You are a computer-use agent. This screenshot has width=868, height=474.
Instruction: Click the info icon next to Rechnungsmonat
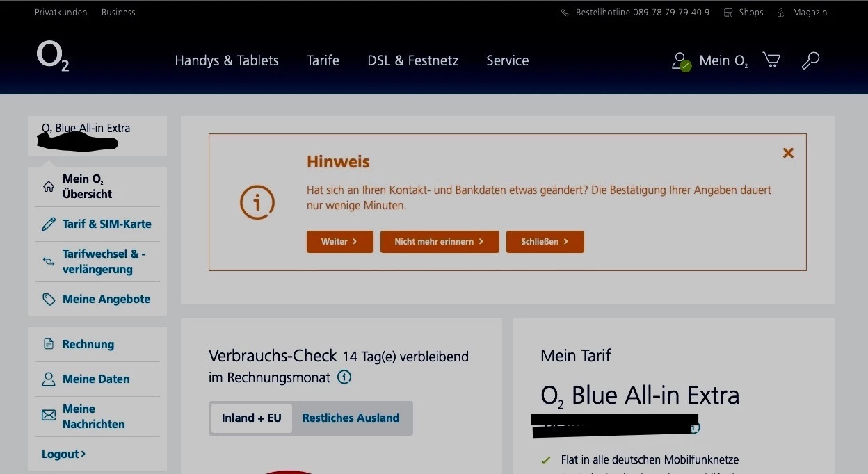click(344, 377)
